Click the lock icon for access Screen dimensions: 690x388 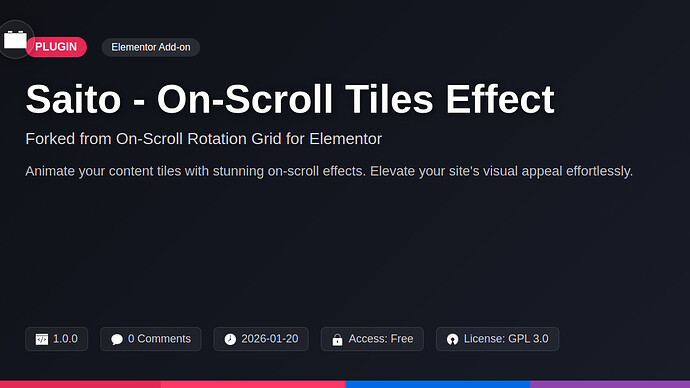[337, 339]
